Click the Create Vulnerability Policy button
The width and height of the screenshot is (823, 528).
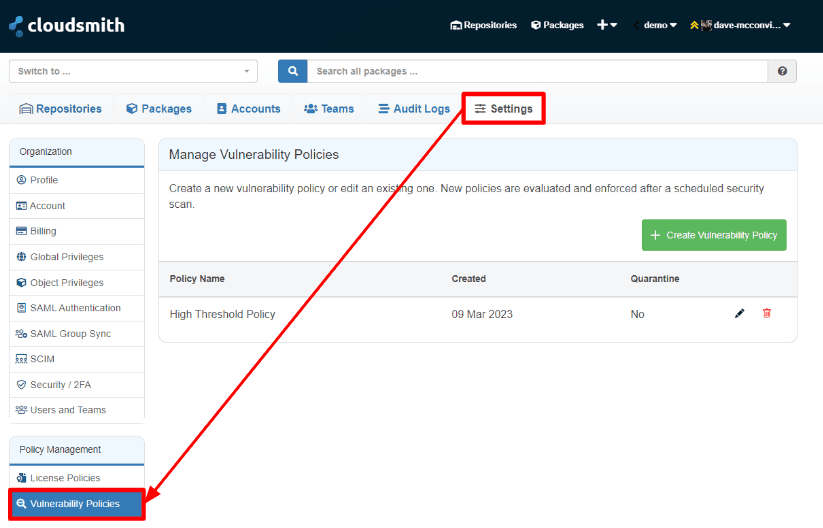tap(714, 235)
